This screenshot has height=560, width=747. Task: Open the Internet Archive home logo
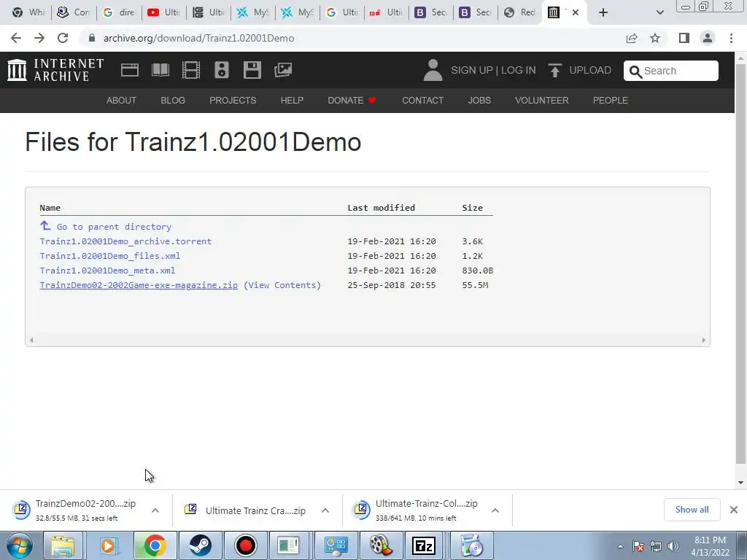(55, 70)
